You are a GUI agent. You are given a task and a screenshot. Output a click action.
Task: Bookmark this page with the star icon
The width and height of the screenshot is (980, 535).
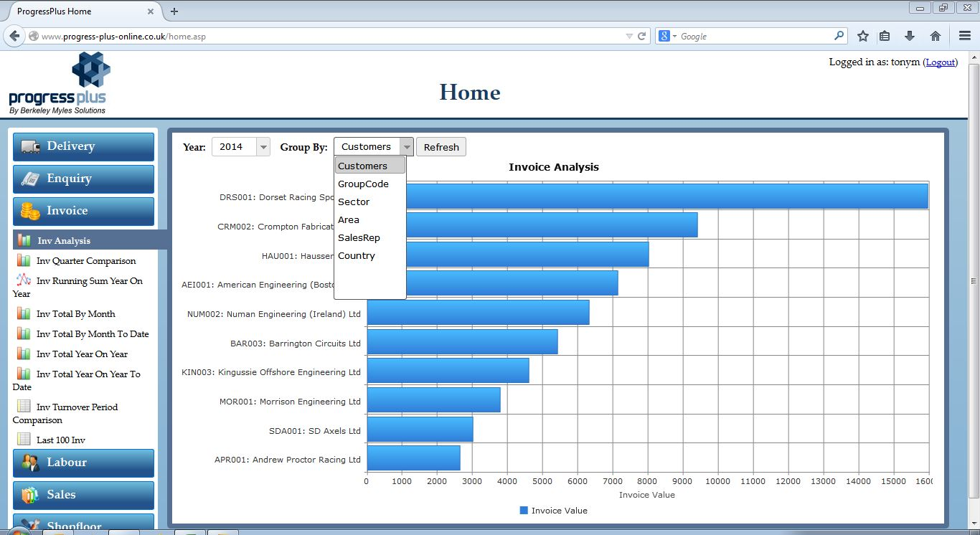863,36
